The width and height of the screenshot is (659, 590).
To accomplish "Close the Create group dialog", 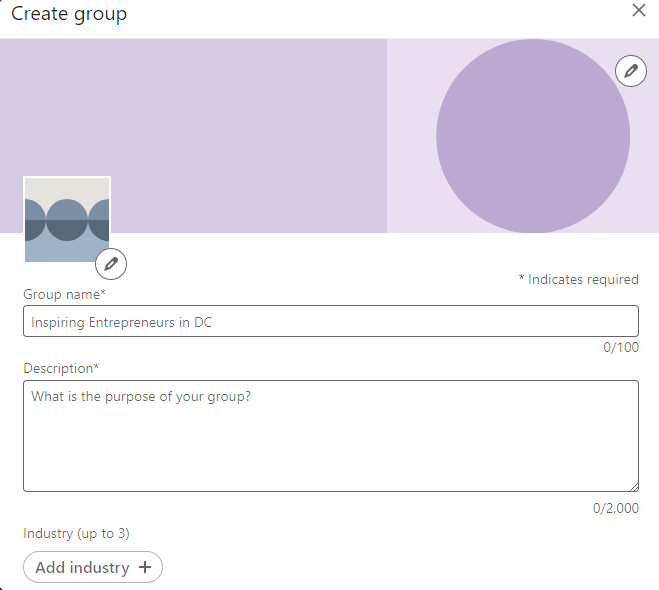I will 639,11.
